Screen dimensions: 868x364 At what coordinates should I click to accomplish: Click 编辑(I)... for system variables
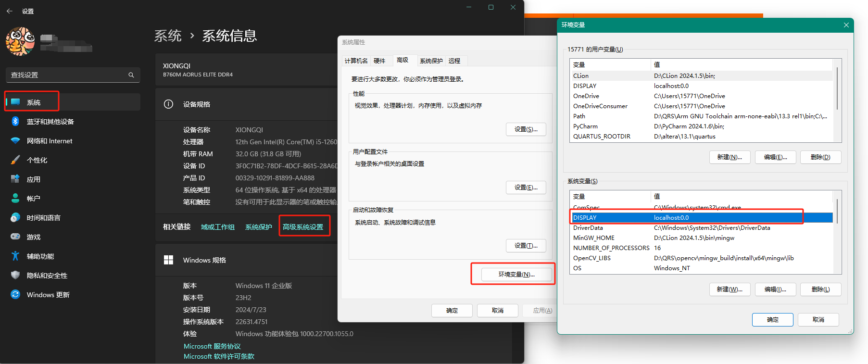pos(775,289)
